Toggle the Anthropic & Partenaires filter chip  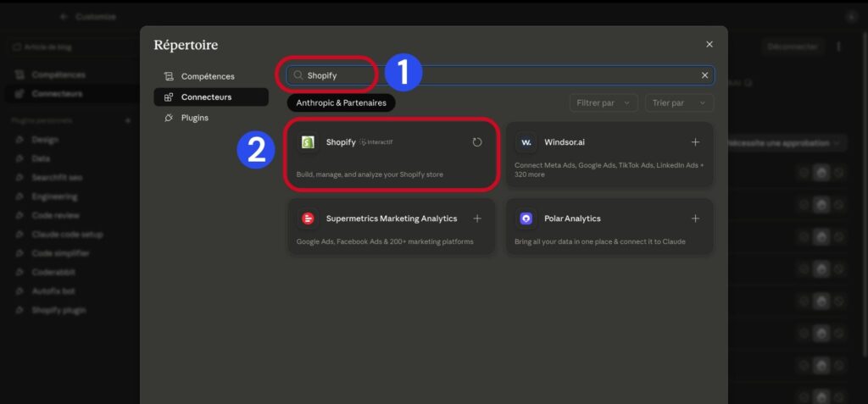point(341,103)
